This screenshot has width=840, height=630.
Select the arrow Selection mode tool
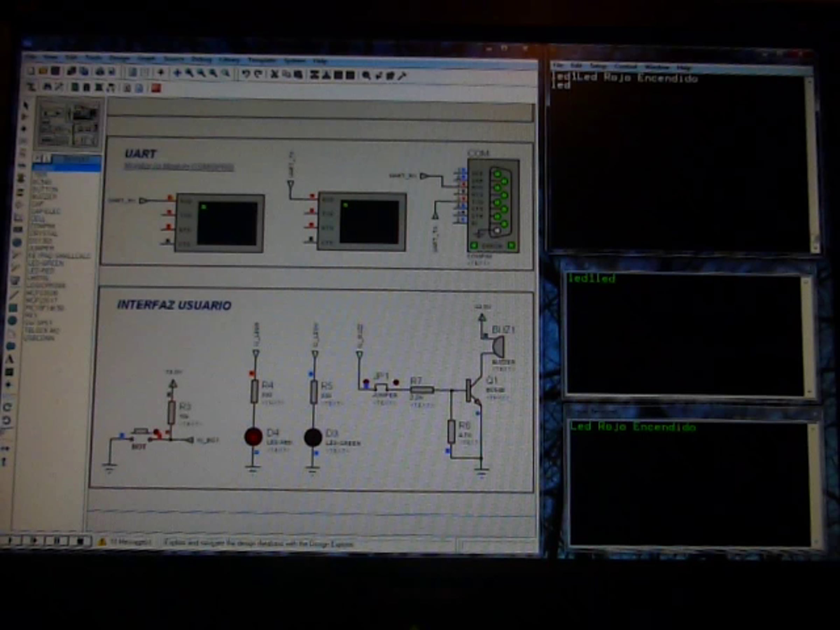click(26, 105)
